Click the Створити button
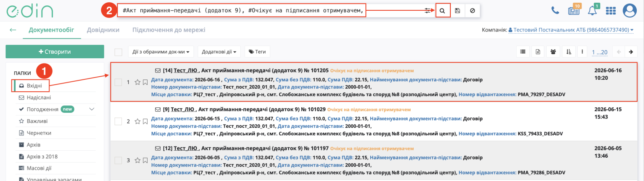This screenshot has height=181, width=644. click(55, 52)
